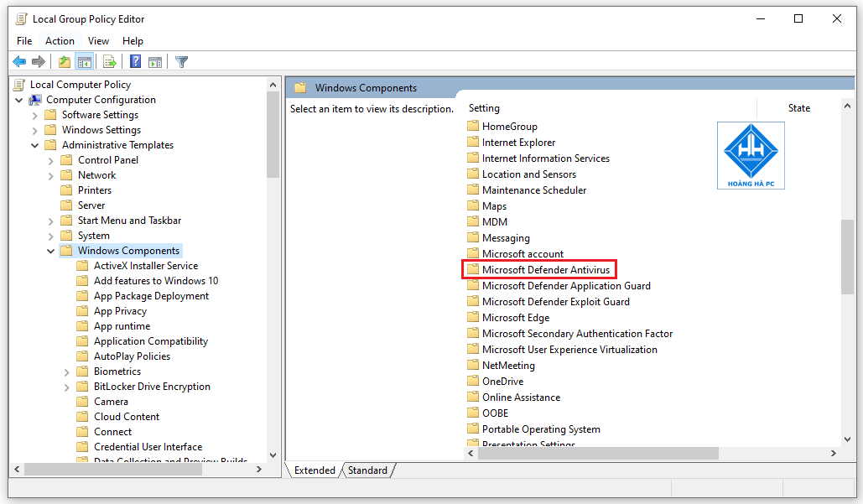Click the Maps folder icon
Viewport: 863px width, 504px height.
[473, 205]
